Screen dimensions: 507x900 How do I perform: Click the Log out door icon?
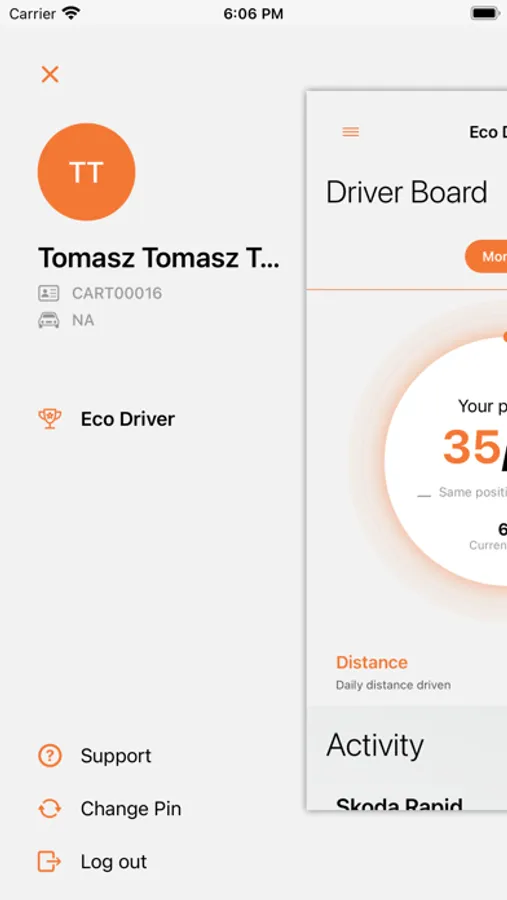50,862
